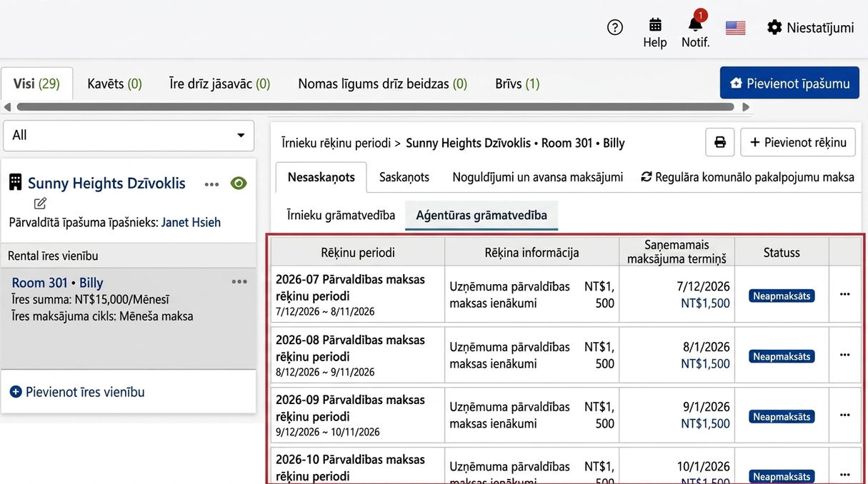Click Pievienot īres vienību link
Screen dimensions: 868x484
point(77,392)
